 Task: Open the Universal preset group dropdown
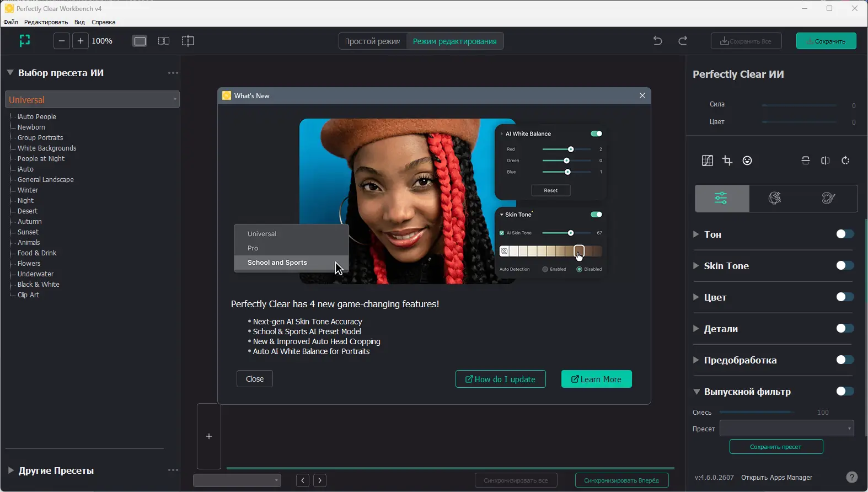[x=93, y=100]
